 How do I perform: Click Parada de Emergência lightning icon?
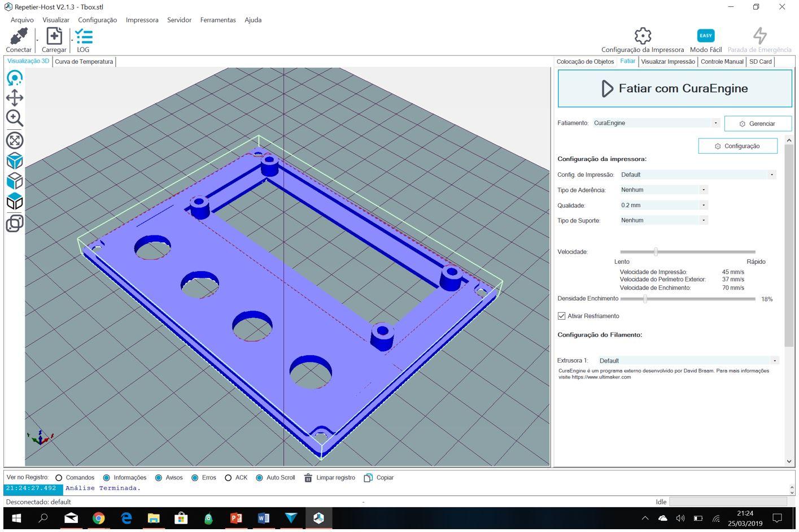click(x=760, y=36)
